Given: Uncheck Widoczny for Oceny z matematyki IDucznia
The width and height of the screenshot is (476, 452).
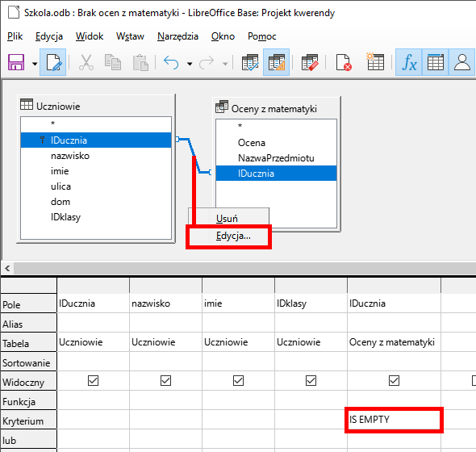Looking at the screenshot, I should (x=394, y=380).
